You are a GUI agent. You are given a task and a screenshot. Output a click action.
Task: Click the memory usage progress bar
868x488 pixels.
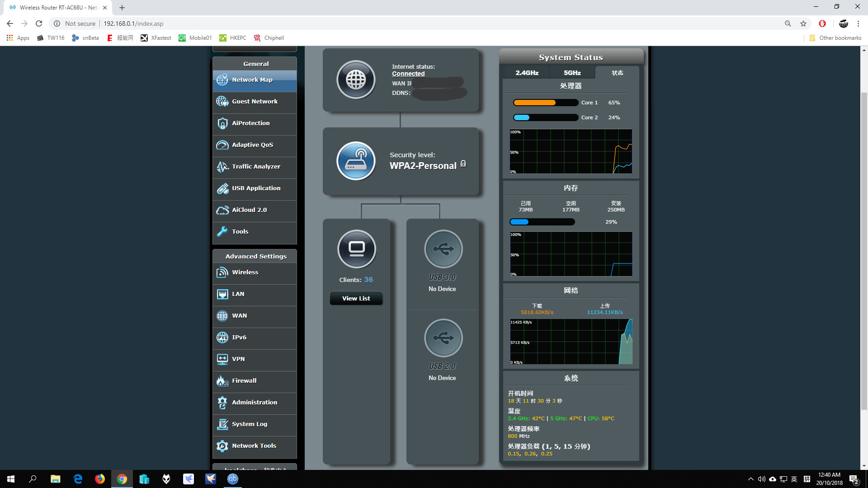pos(542,222)
